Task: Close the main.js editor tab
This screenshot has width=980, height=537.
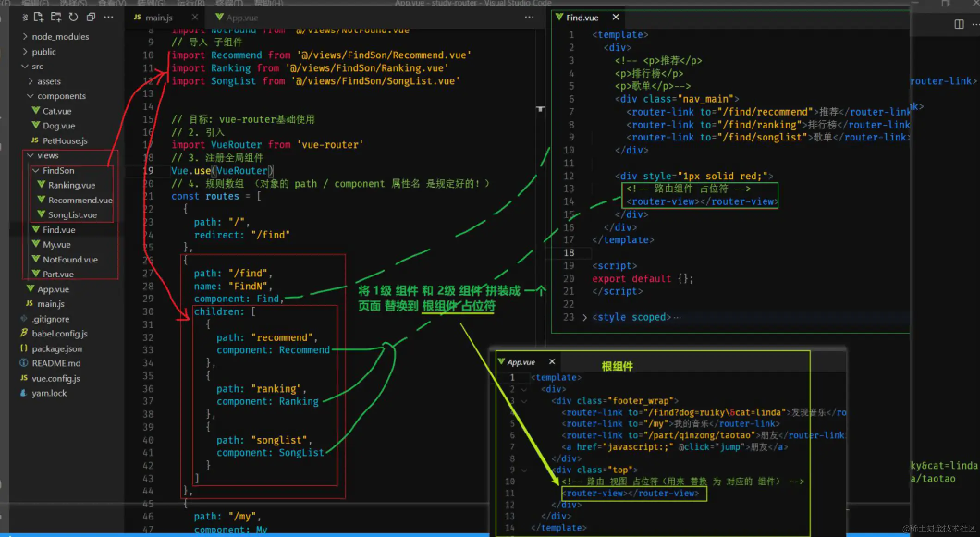Action: tap(195, 17)
